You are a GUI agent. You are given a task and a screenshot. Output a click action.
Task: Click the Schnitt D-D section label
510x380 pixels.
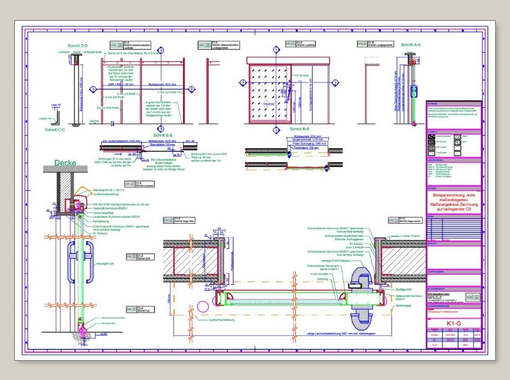coord(78,46)
